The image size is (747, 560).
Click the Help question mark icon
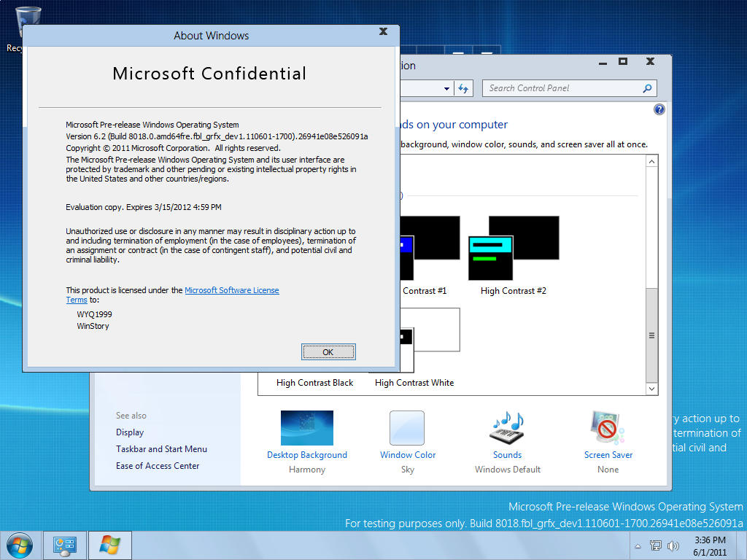[659, 109]
